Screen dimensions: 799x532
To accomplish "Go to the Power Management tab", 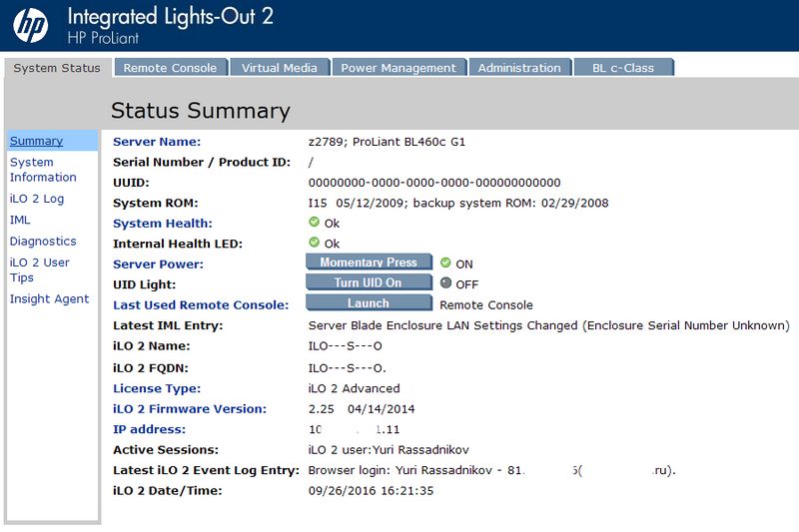I will [x=399, y=68].
